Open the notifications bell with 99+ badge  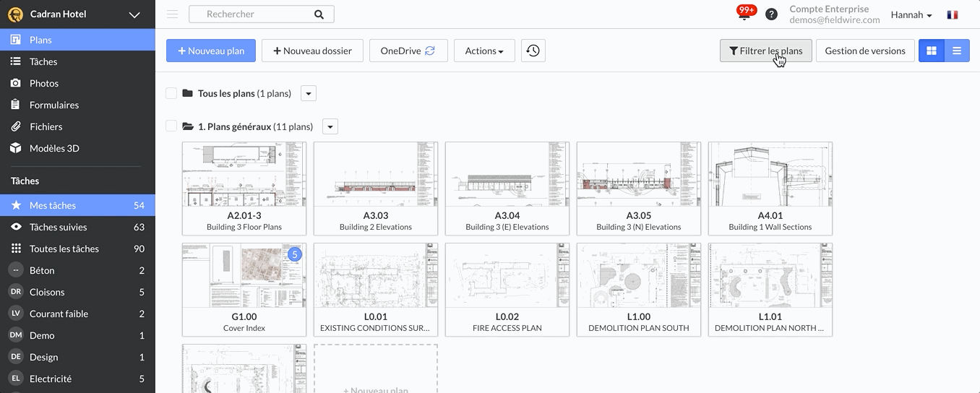pos(745,14)
